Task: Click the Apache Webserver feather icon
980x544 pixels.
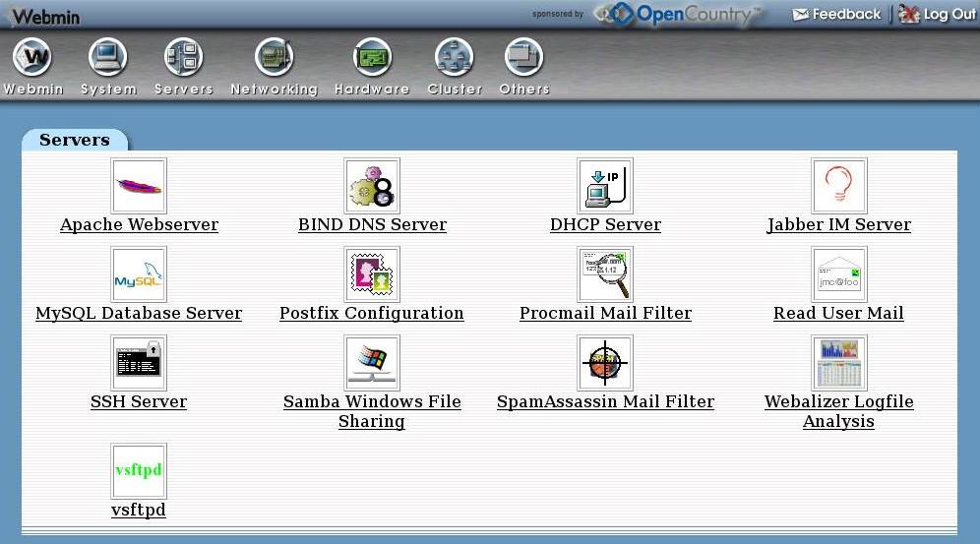Action: (139, 186)
